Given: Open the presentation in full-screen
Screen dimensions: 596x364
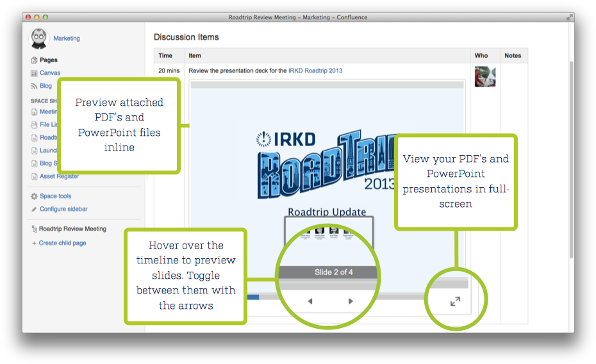Looking at the screenshot, I should pos(455,302).
